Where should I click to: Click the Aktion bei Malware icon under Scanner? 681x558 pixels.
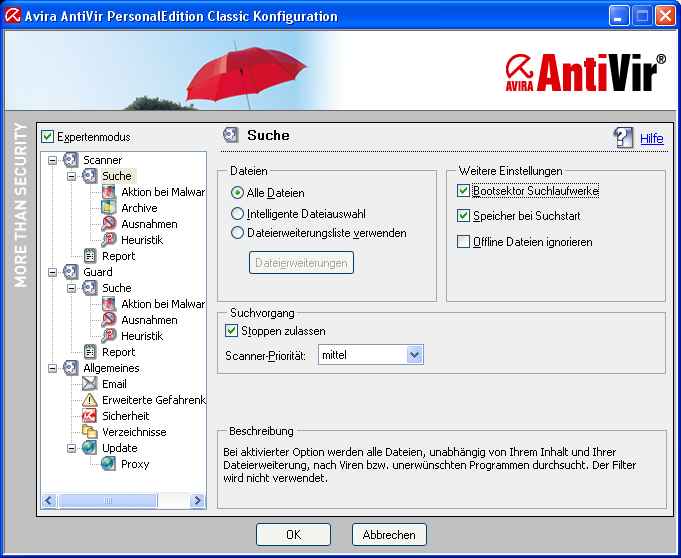point(109,192)
